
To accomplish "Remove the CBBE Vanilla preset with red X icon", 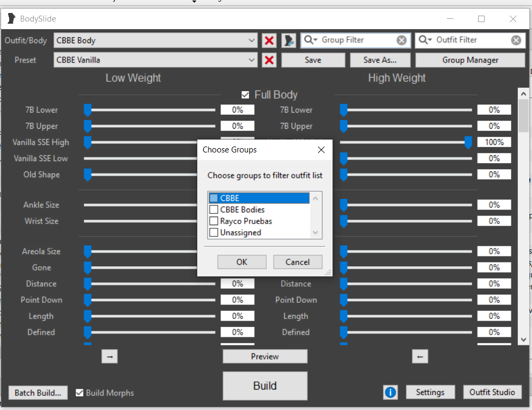I will pos(269,60).
